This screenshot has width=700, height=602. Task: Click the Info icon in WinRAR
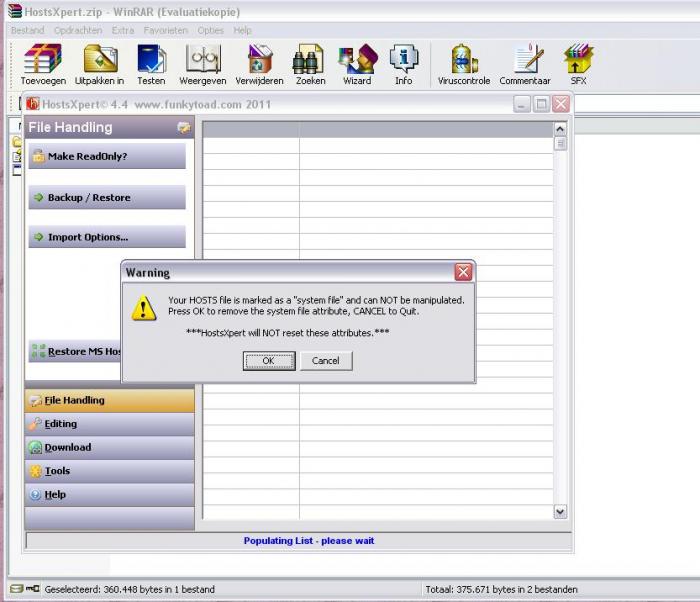(x=404, y=64)
